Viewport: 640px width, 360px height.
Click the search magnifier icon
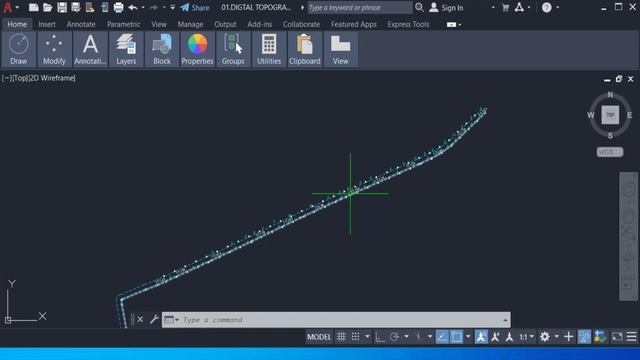[x=419, y=7]
